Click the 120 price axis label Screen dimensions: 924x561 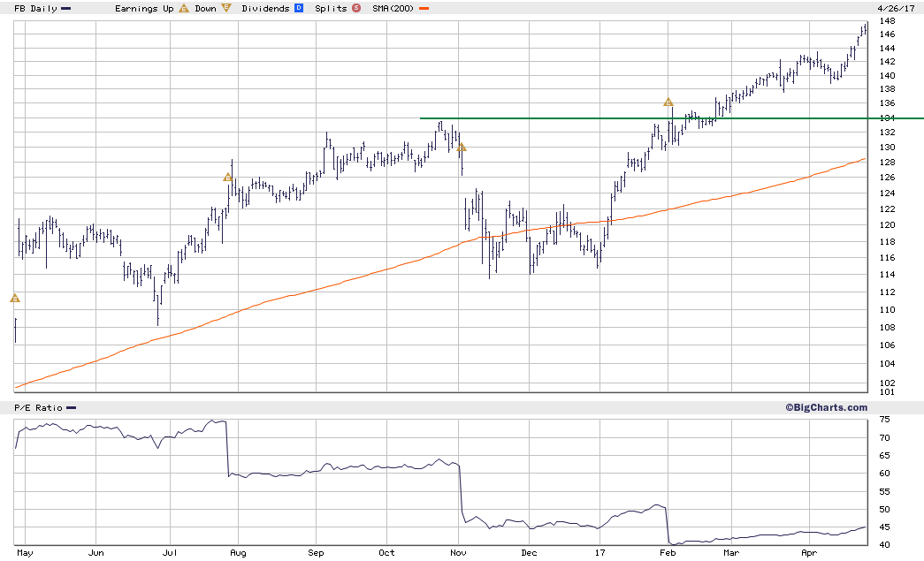pyautogui.click(x=887, y=225)
